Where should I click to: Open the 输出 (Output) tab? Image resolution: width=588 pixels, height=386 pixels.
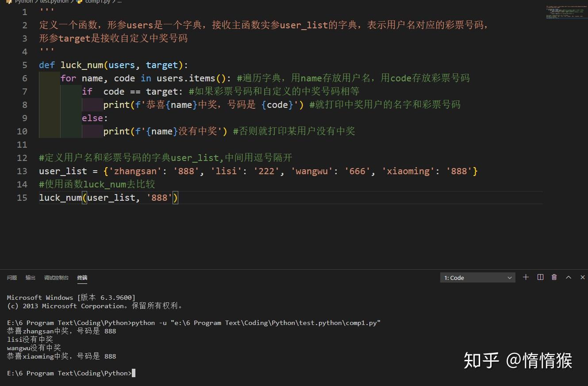pos(30,278)
